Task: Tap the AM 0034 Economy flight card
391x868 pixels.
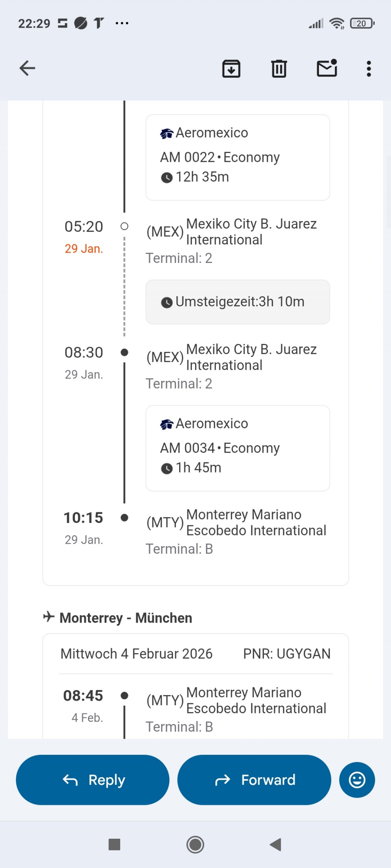Action: [237, 448]
